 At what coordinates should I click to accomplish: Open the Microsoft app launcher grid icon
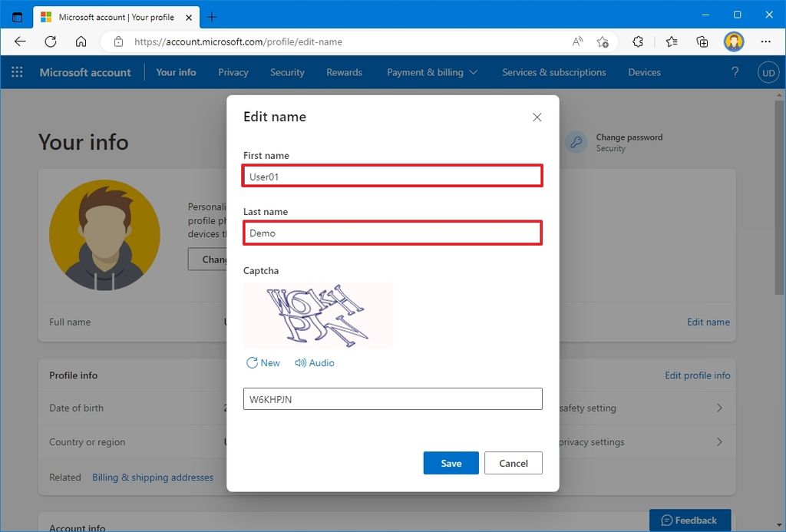pos(16,71)
